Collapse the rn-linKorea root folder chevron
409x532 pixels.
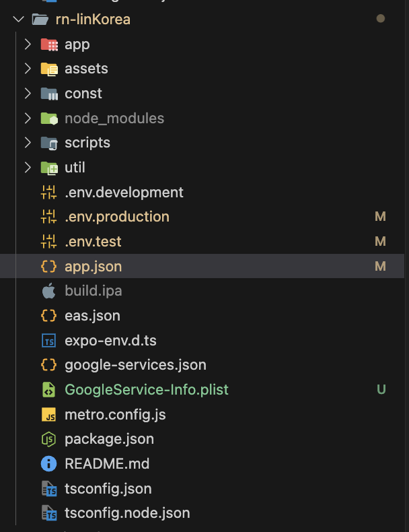tap(17, 20)
